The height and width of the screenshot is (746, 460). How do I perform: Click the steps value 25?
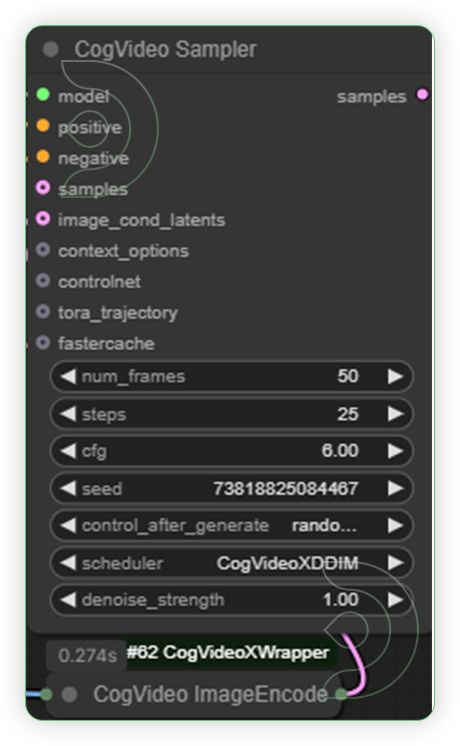click(x=348, y=414)
